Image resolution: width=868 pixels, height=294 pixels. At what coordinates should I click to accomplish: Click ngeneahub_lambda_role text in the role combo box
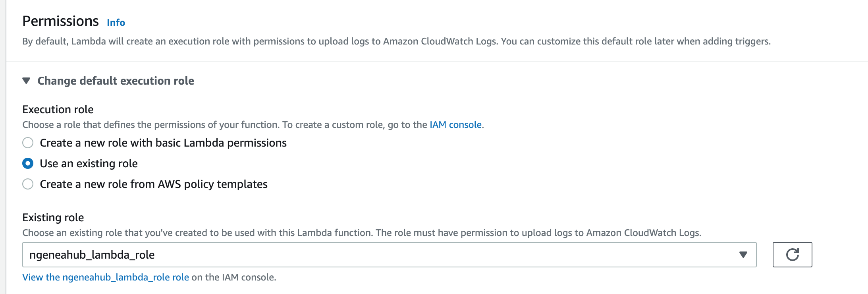pyautogui.click(x=92, y=255)
